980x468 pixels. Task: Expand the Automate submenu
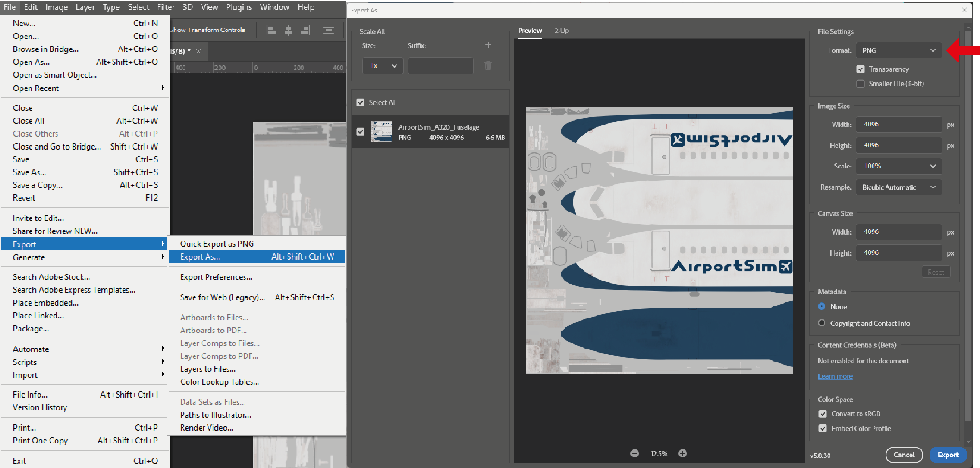(86, 349)
